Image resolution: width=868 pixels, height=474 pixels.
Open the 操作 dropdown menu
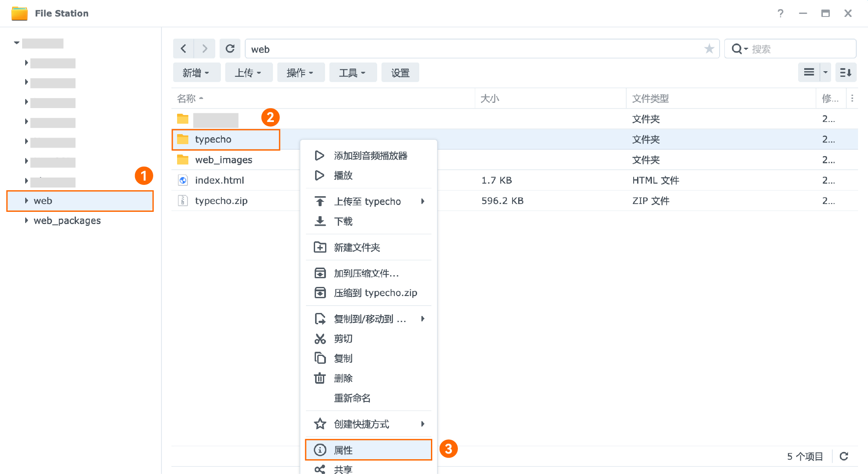(300, 72)
